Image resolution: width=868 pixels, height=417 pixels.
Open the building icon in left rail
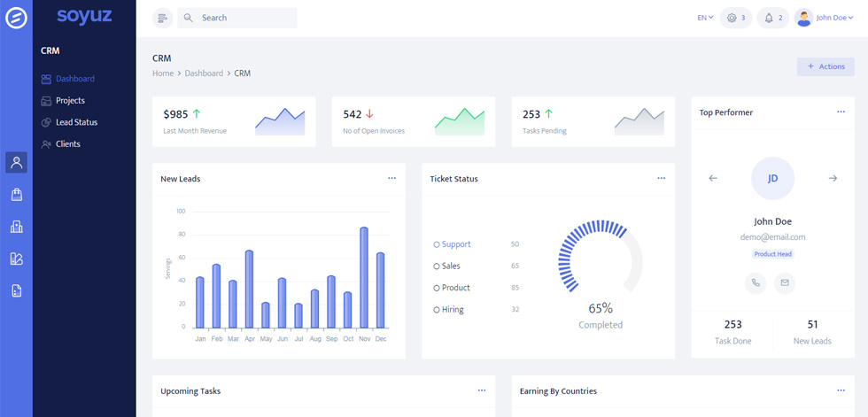[x=16, y=226]
